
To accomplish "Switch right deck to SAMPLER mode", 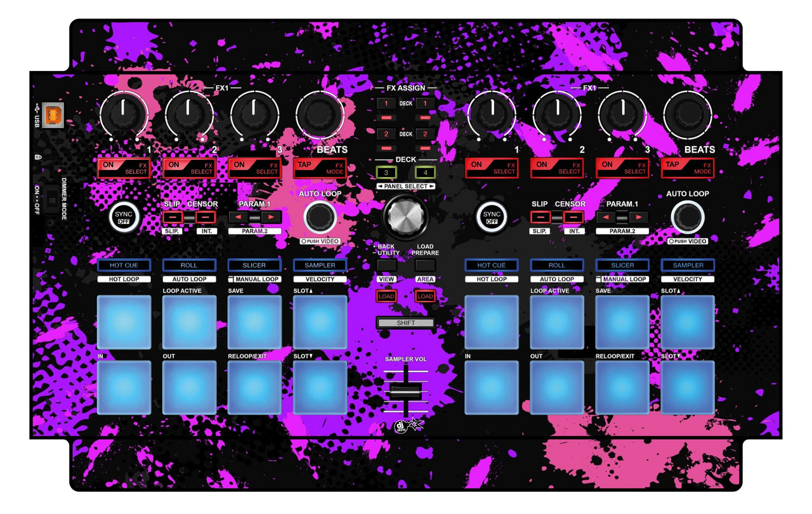I will tap(688, 265).
